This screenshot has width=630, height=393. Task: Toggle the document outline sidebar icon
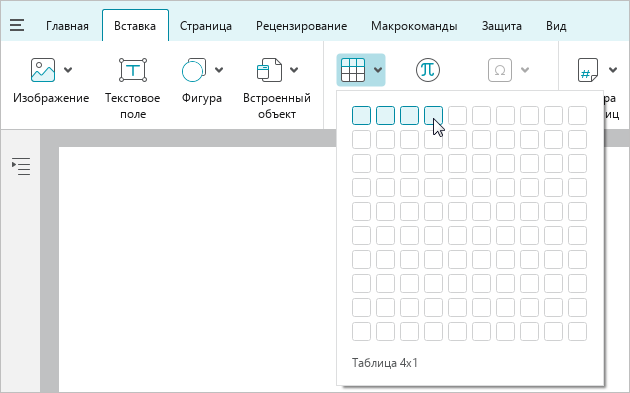[21, 166]
